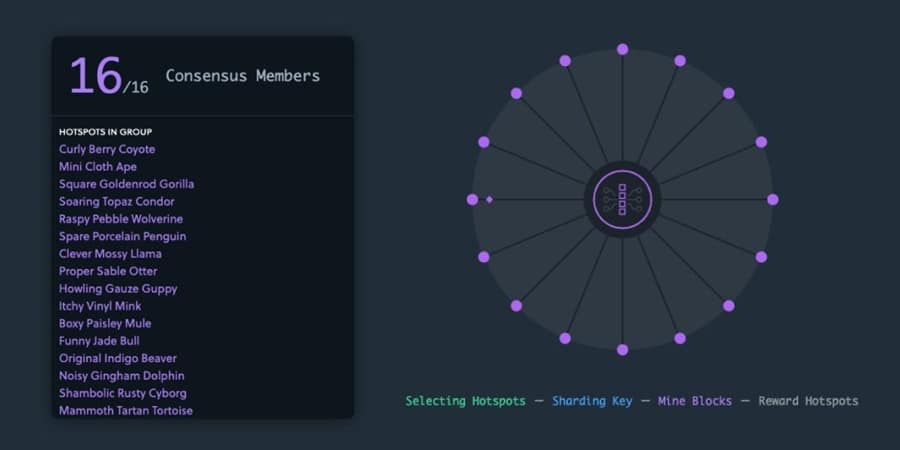Click the blockchain icon in wheel center

[x=622, y=200]
